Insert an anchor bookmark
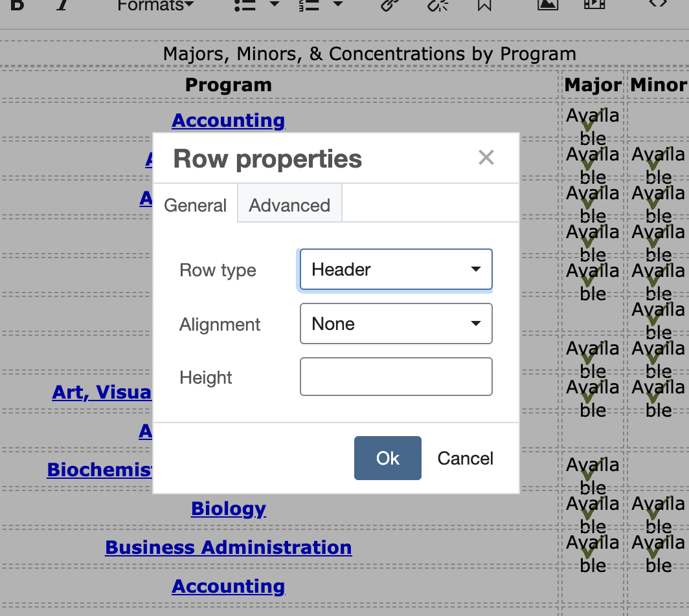Screen dimensions: 689x616 click(483, 5)
